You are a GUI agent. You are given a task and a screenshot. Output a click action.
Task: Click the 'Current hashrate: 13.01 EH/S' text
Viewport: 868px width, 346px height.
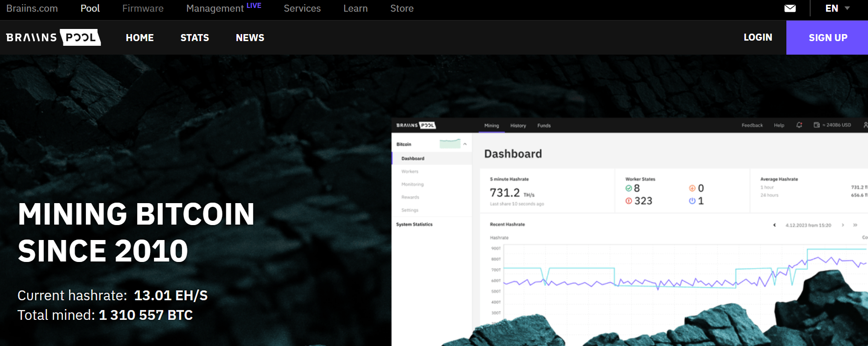[x=112, y=296]
